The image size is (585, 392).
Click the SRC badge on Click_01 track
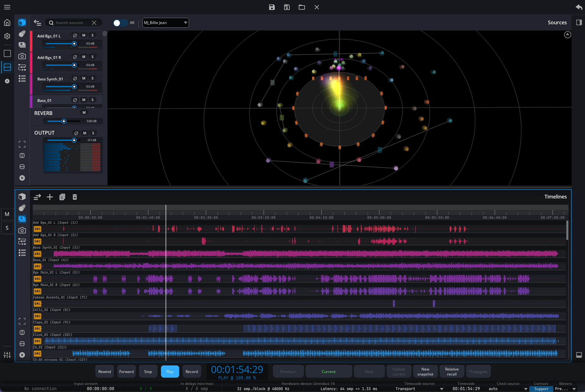[x=37, y=341]
